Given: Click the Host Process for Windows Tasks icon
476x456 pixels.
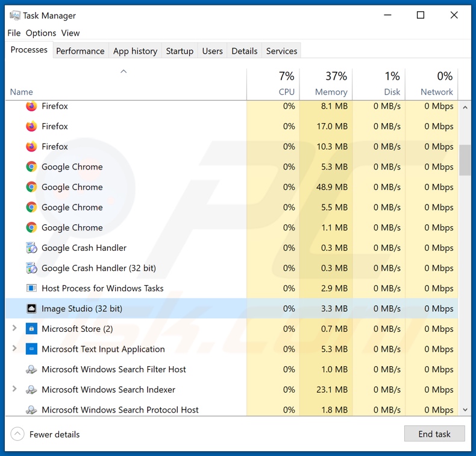Looking at the screenshot, I should click(31, 288).
